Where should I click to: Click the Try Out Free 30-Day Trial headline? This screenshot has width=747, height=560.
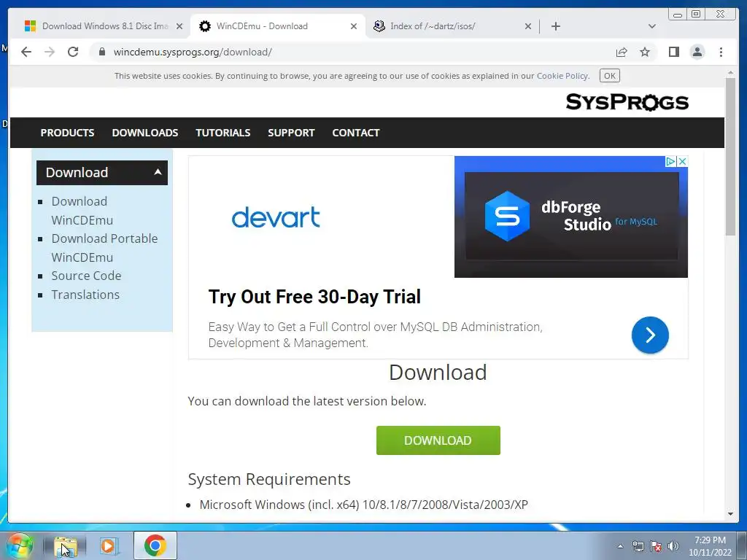click(314, 297)
